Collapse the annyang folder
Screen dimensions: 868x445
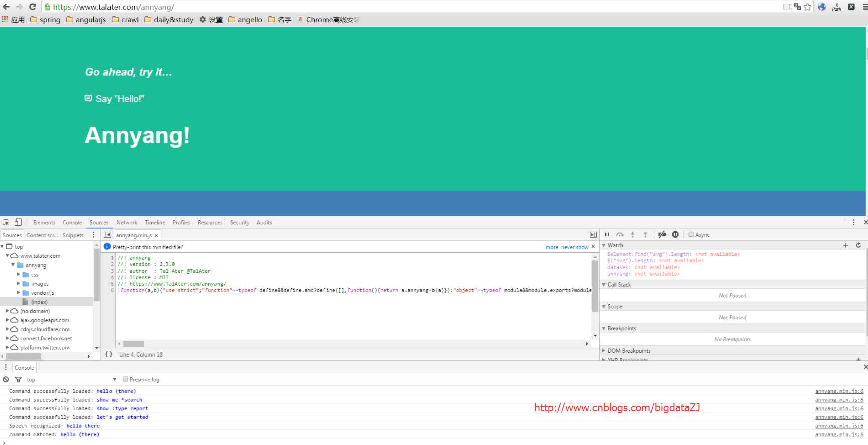pyautogui.click(x=13, y=265)
